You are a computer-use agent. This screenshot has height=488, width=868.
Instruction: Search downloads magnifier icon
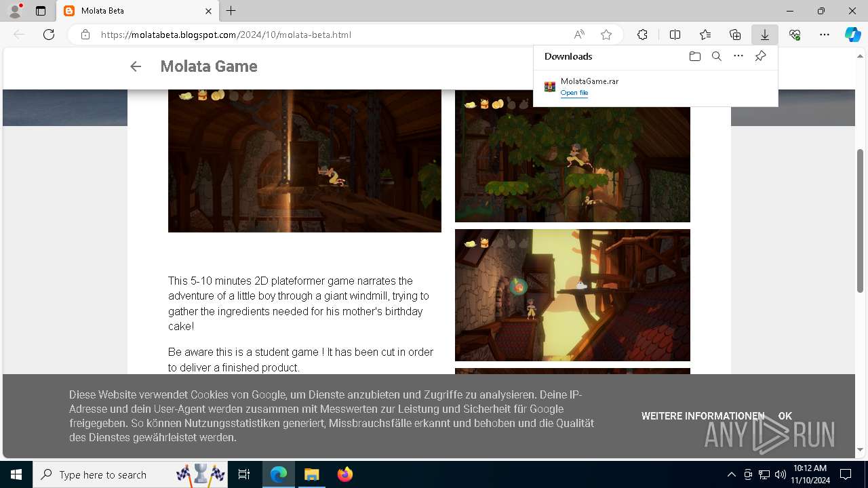716,56
